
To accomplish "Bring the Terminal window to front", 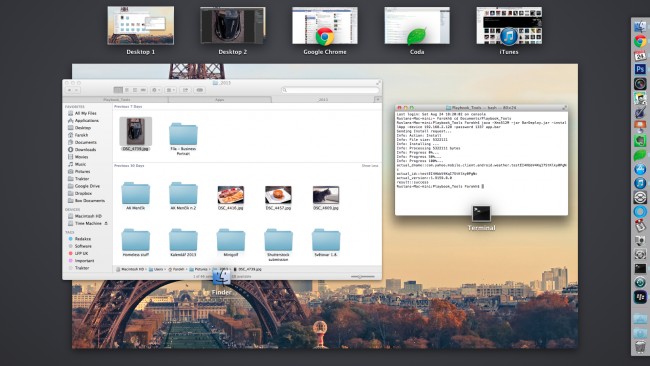I will [481, 160].
